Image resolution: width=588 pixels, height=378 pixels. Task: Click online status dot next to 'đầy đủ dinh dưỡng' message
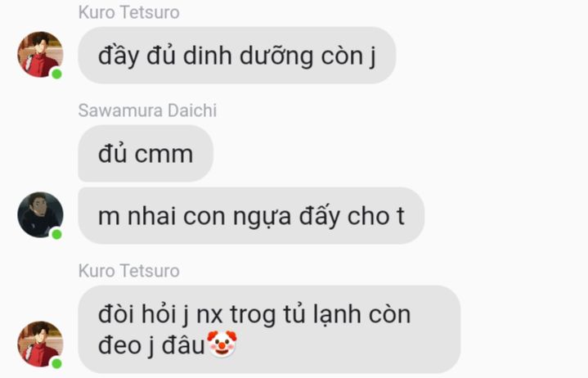(x=56, y=74)
